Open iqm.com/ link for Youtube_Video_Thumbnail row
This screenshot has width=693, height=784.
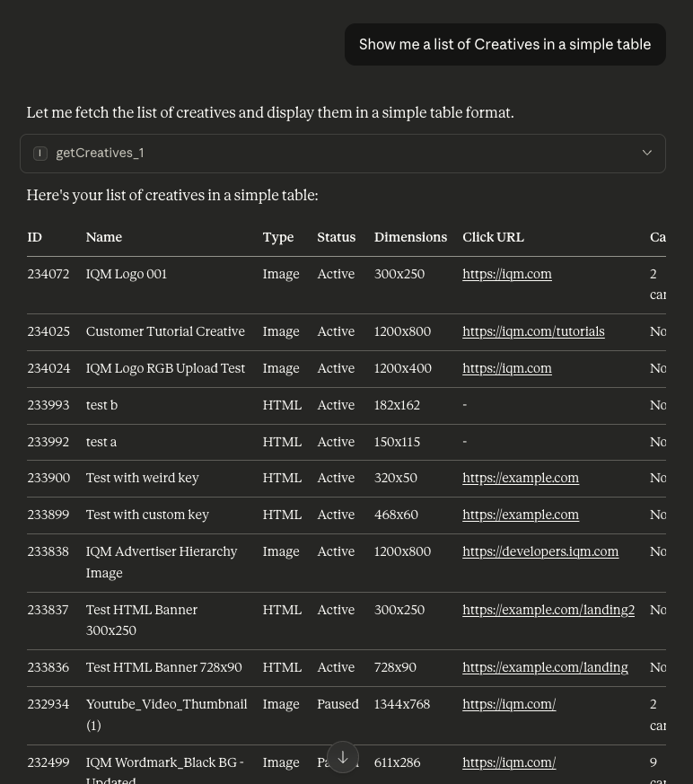[509, 704]
